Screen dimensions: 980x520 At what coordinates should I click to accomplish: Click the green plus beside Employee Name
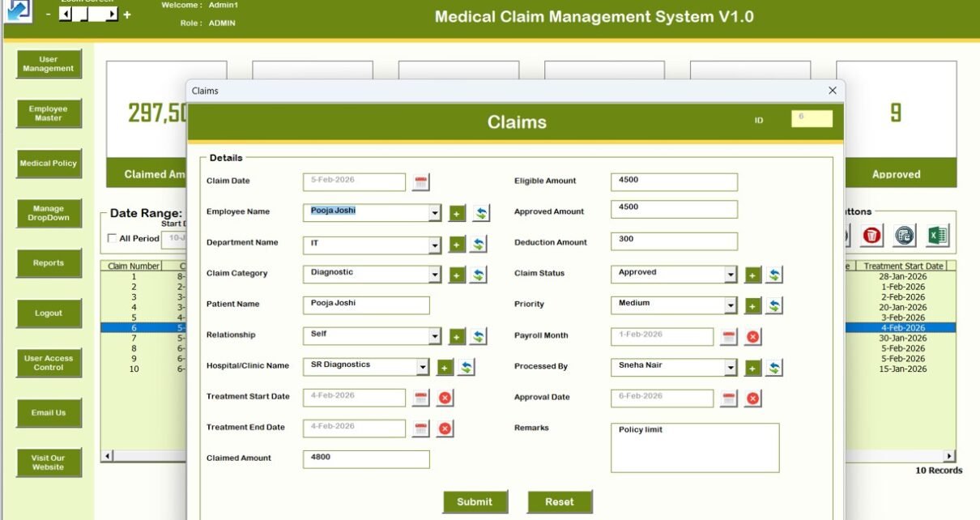(x=457, y=213)
